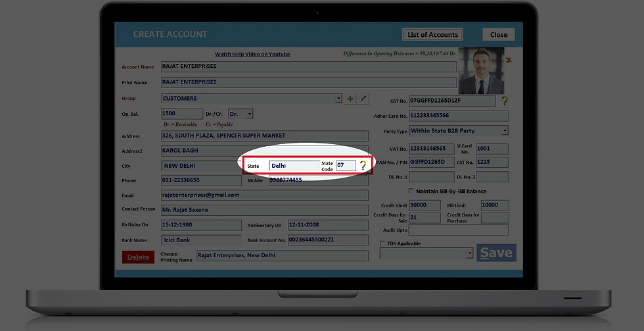
Task: Click the red Delete button
Action: (x=138, y=257)
